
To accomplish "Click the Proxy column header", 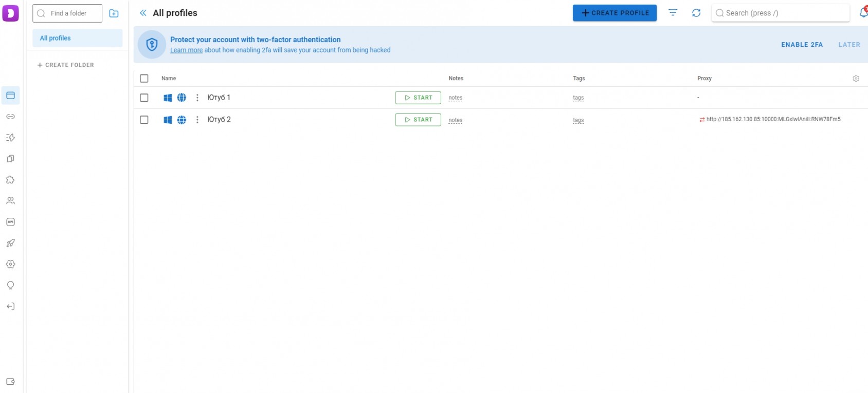I will 704,79.
